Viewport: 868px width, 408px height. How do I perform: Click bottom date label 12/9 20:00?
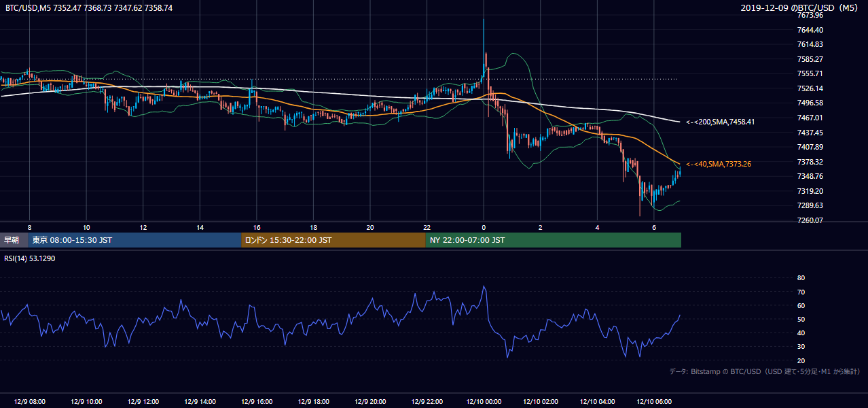369,402
